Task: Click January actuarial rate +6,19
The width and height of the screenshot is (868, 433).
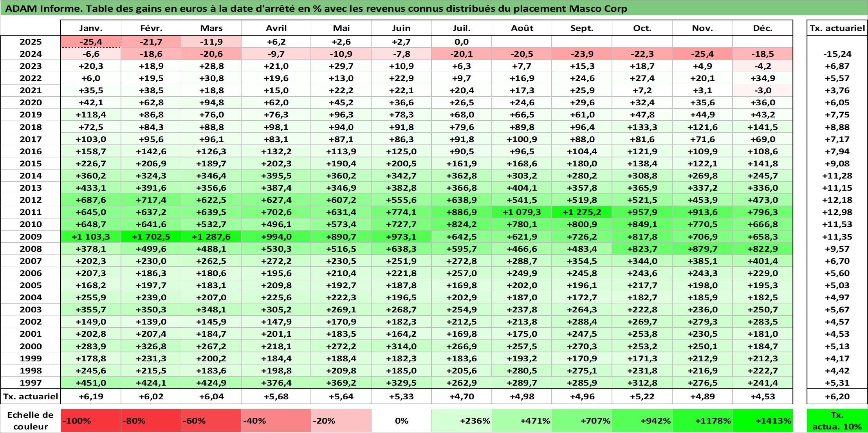Action: 91,397
